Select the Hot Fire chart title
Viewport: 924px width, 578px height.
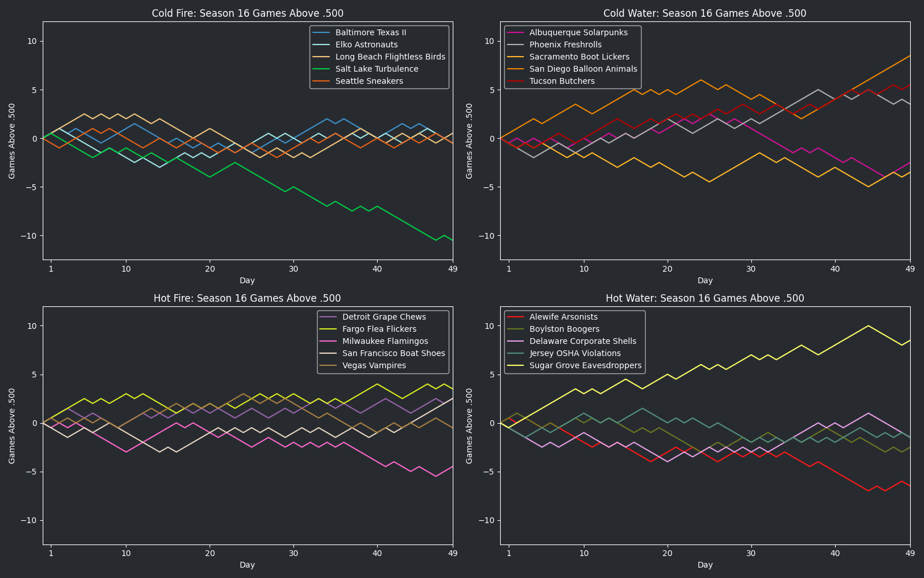tap(247, 298)
